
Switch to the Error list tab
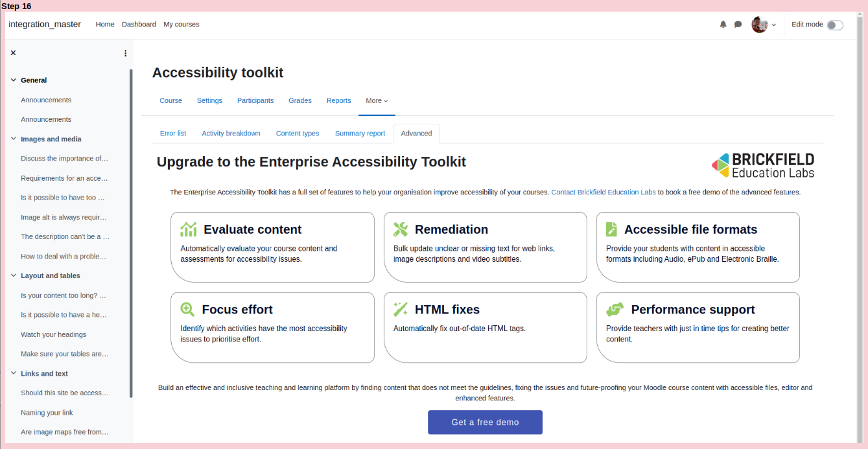pyautogui.click(x=173, y=133)
